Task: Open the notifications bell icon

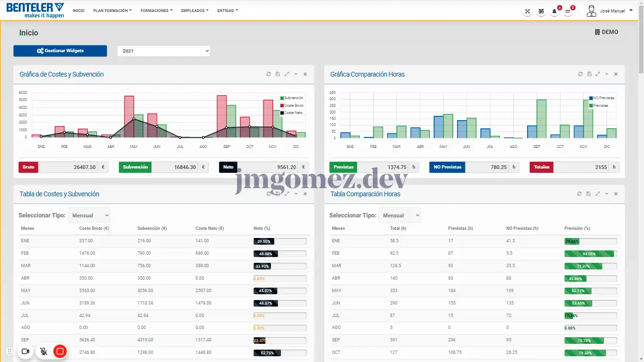Action: tap(554, 11)
